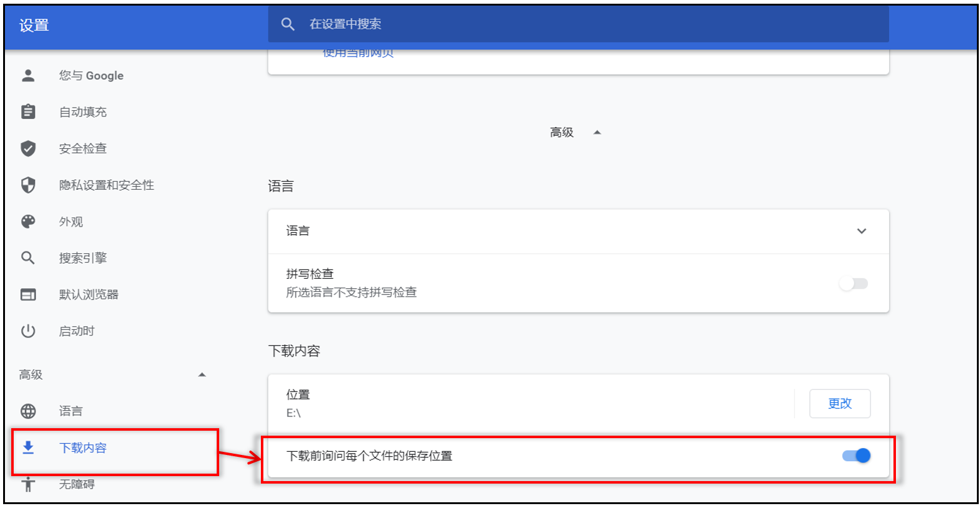Click the power icon for 启动时
Viewport: 980px width, 506px height.
pos(28,331)
